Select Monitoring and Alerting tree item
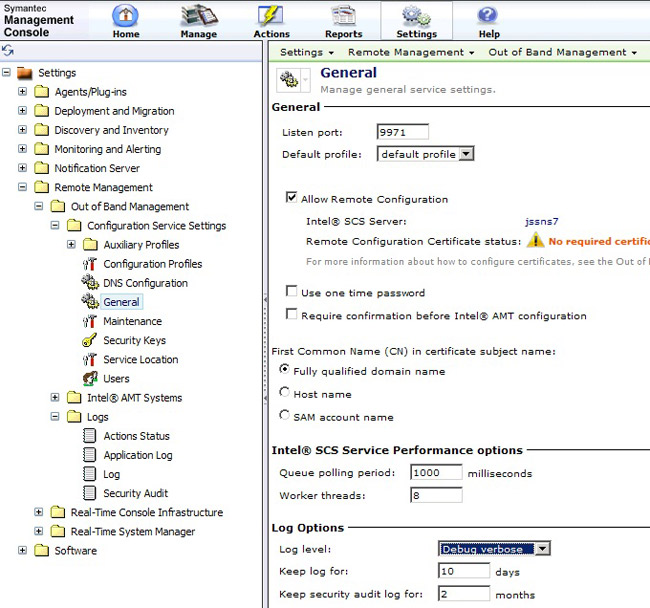The width and height of the screenshot is (650, 608). [108, 149]
